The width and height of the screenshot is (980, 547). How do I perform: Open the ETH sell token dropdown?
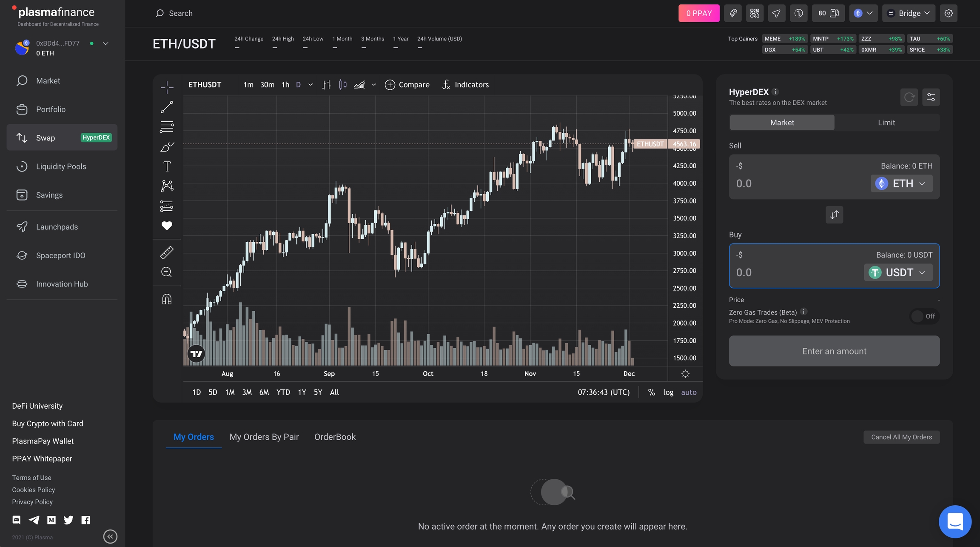(901, 183)
